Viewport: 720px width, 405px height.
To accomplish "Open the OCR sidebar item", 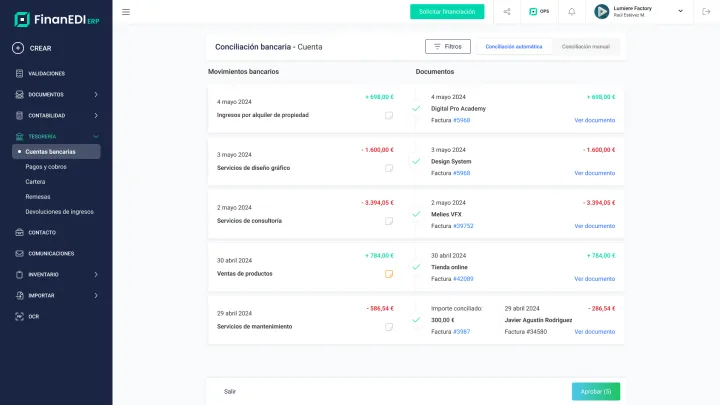I will (34, 316).
